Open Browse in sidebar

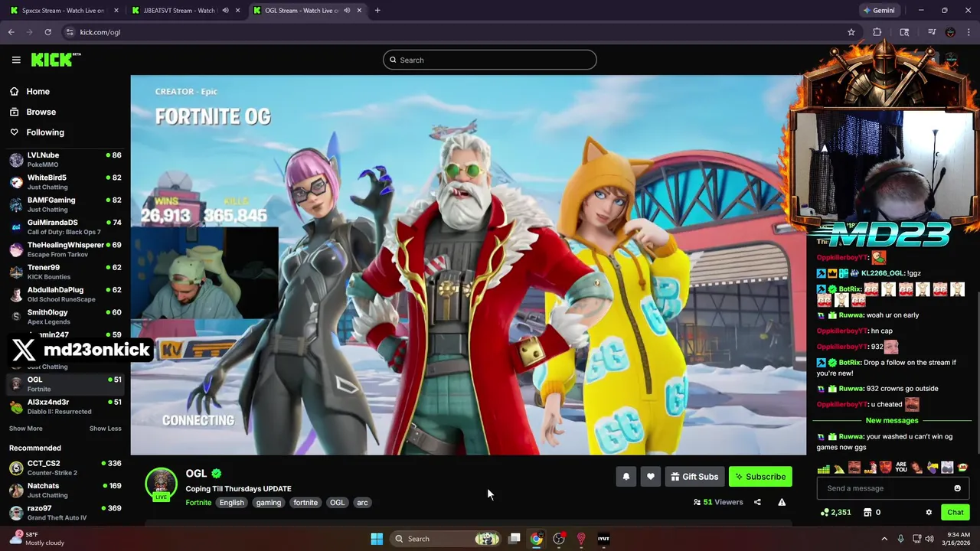pyautogui.click(x=41, y=112)
